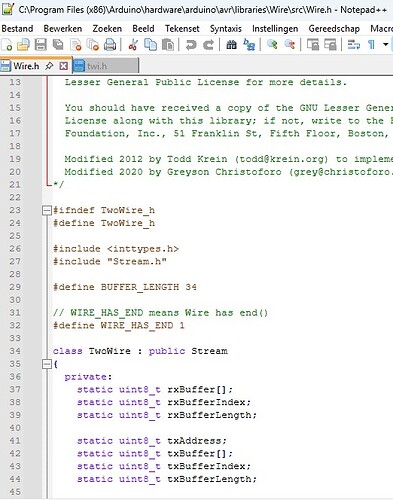Click the Copy toolbar icon
The width and height of the screenshot is (393, 500).
(x=150, y=44)
